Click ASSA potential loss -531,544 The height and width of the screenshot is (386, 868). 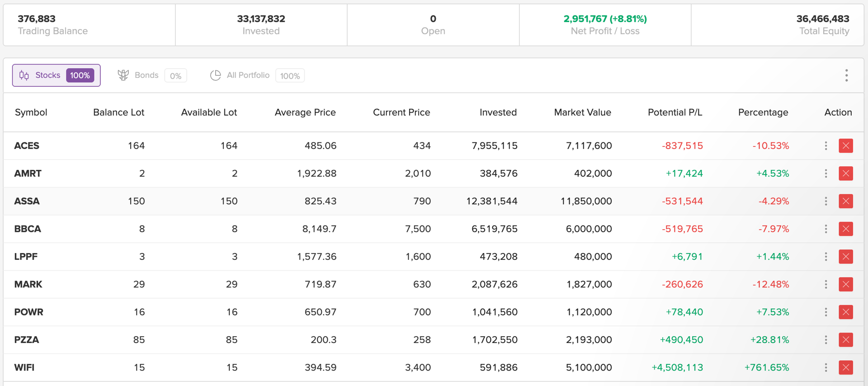(682, 201)
